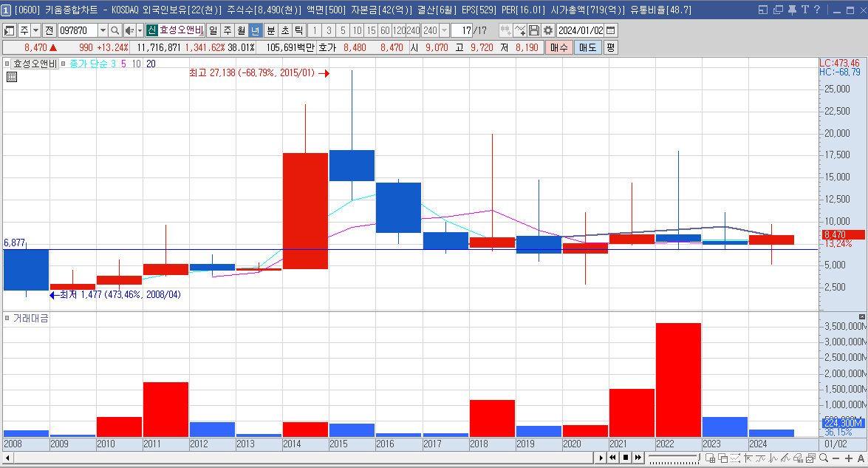Image resolution: width=868 pixels, height=468 pixels.
Task: Click the diagonal-lines wave indicator icon at bottom
Action: [x=785, y=458]
